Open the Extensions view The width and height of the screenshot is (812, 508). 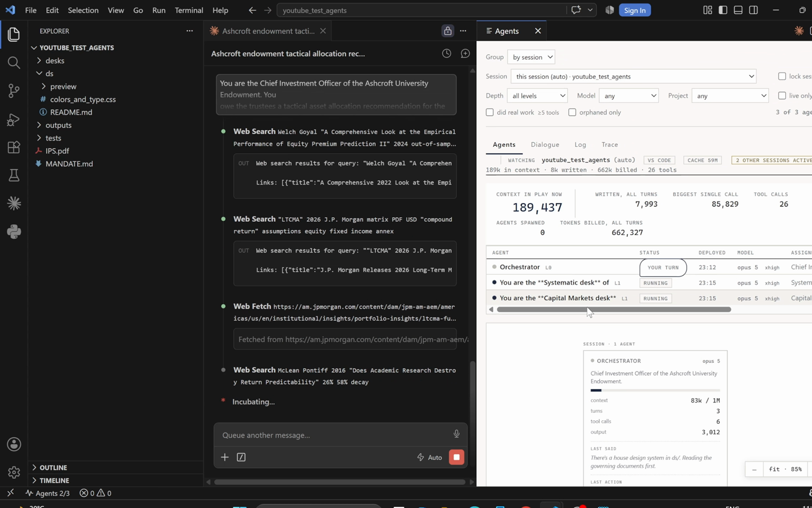pos(14,147)
